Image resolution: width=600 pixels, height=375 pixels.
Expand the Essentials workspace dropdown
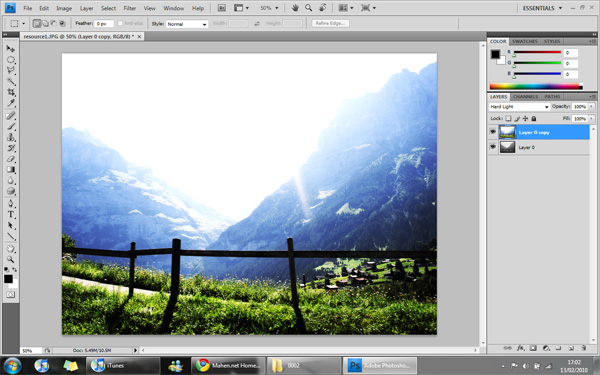pyautogui.click(x=542, y=8)
